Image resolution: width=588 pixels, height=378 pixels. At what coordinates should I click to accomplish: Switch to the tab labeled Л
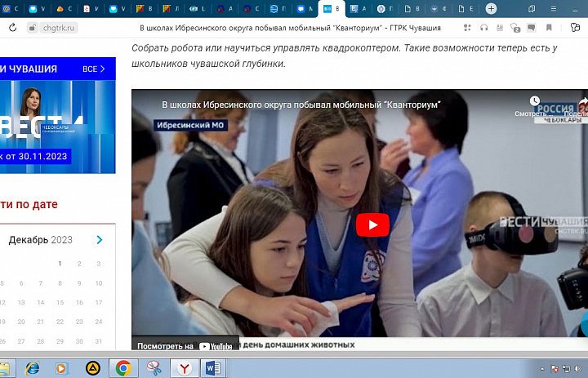pos(171,9)
